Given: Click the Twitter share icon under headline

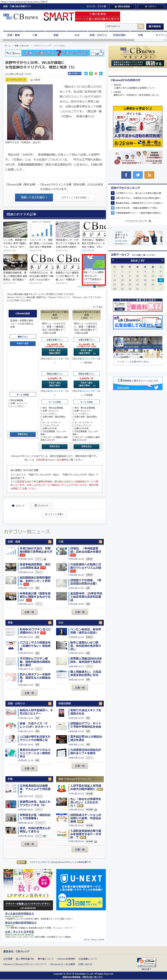Looking at the screenshot, I should (86, 73).
